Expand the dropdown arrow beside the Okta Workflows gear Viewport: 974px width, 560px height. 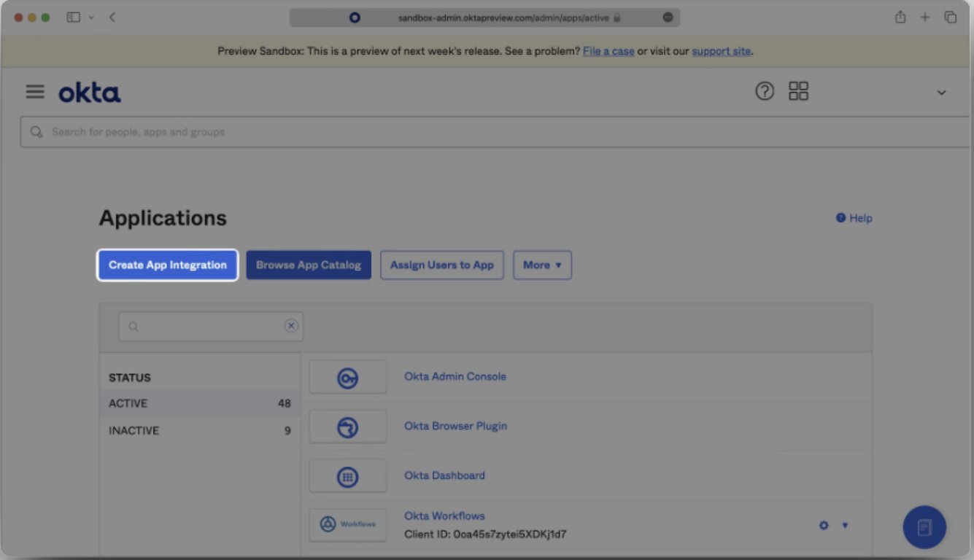pyautogui.click(x=845, y=525)
